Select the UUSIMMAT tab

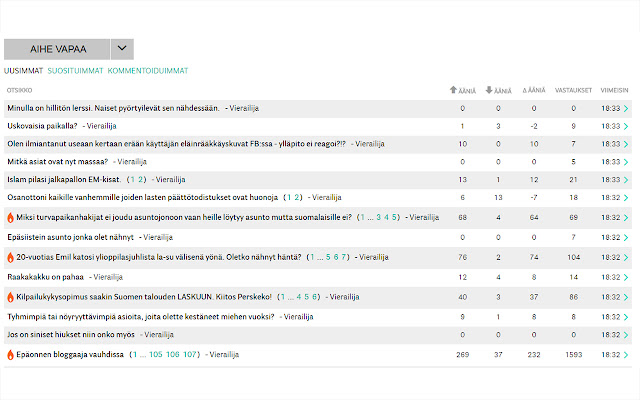22,71
